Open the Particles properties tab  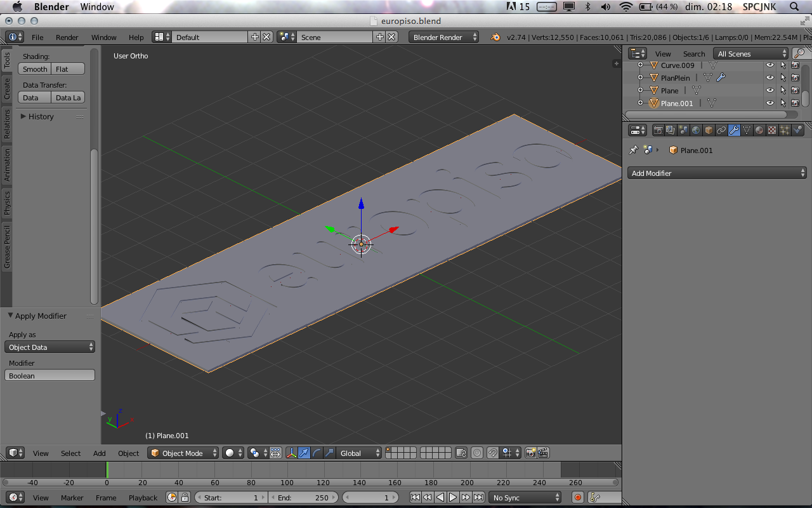pos(785,130)
